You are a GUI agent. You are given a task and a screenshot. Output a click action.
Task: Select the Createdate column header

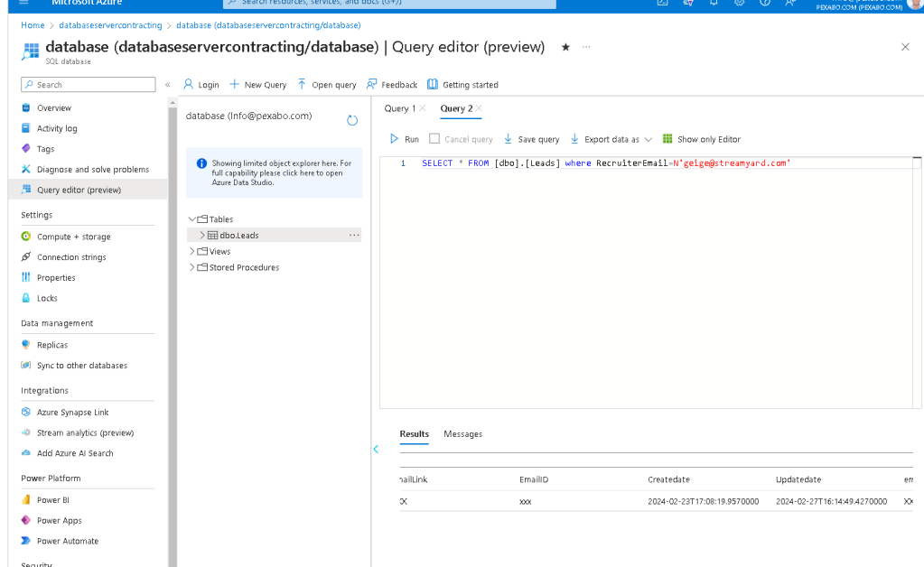click(668, 479)
